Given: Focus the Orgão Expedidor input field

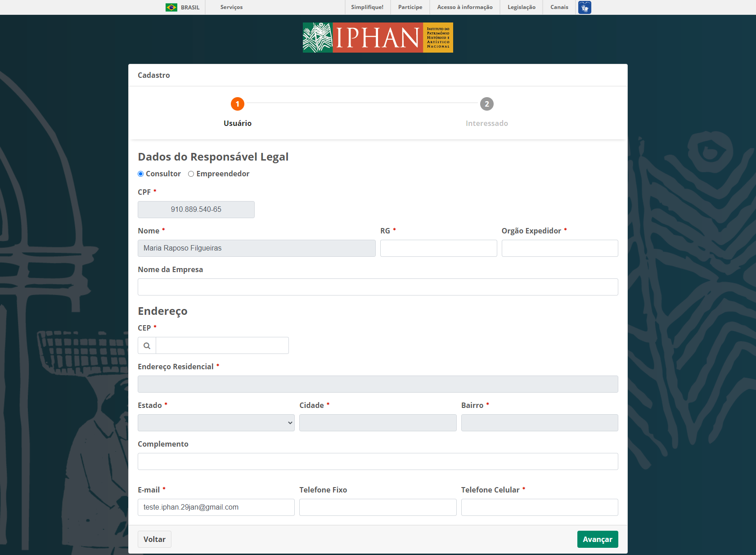Looking at the screenshot, I should click(560, 248).
